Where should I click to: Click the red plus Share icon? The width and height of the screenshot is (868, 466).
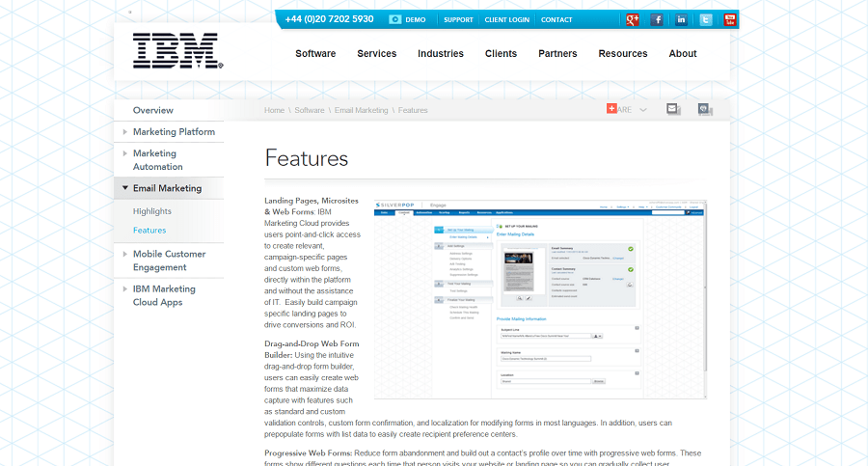click(x=611, y=109)
